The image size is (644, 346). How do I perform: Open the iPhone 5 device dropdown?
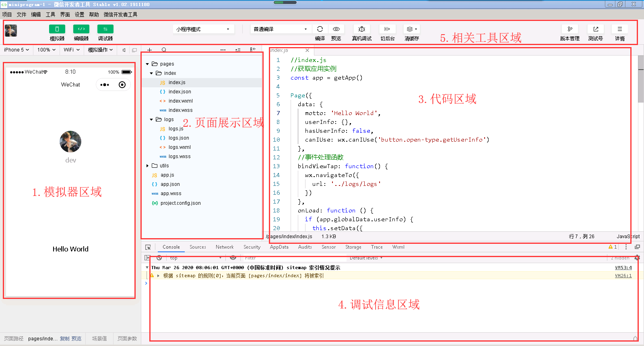click(x=17, y=50)
